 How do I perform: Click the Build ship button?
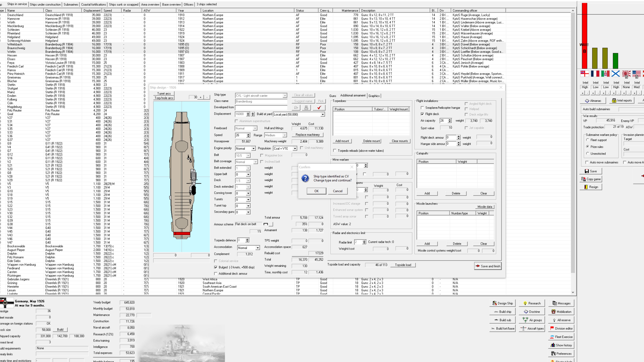(x=503, y=312)
